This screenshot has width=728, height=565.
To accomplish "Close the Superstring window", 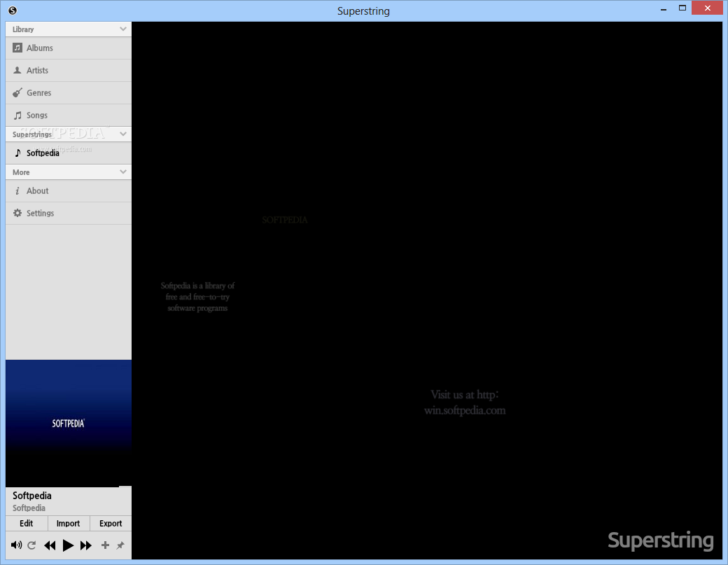I will (x=707, y=8).
